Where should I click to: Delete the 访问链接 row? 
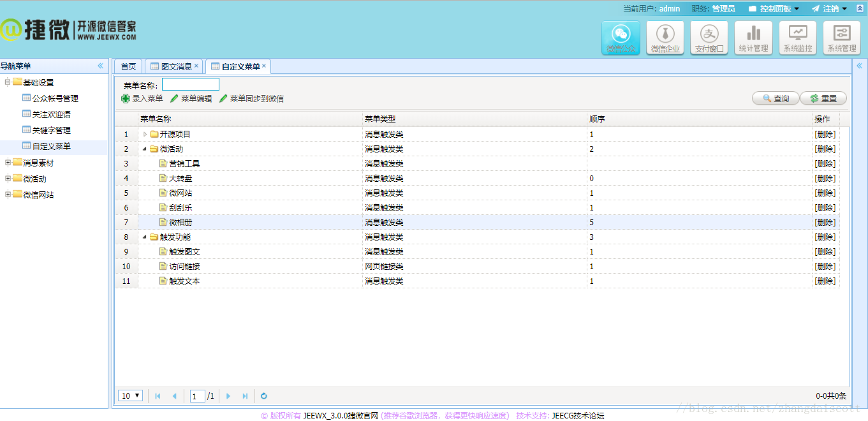tap(825, 266)
